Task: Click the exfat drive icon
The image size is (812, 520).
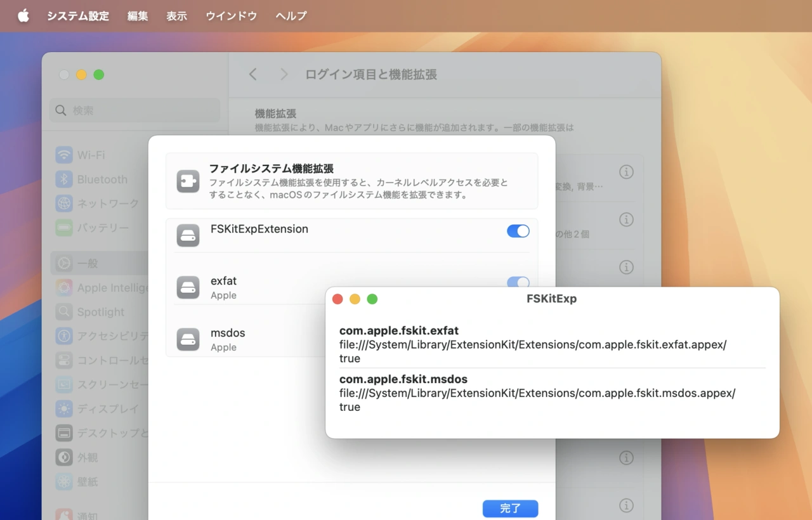Action: click(188, 287)
